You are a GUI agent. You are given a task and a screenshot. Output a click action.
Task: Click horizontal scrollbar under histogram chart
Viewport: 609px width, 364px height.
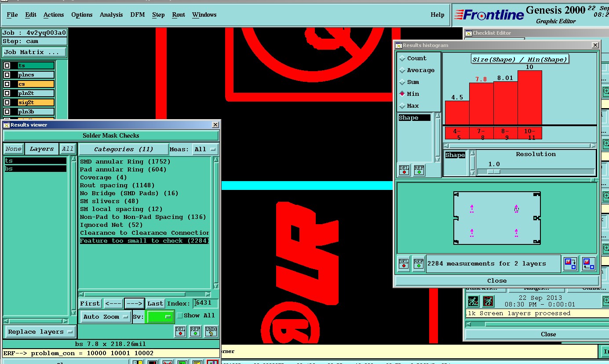(520, 146)
